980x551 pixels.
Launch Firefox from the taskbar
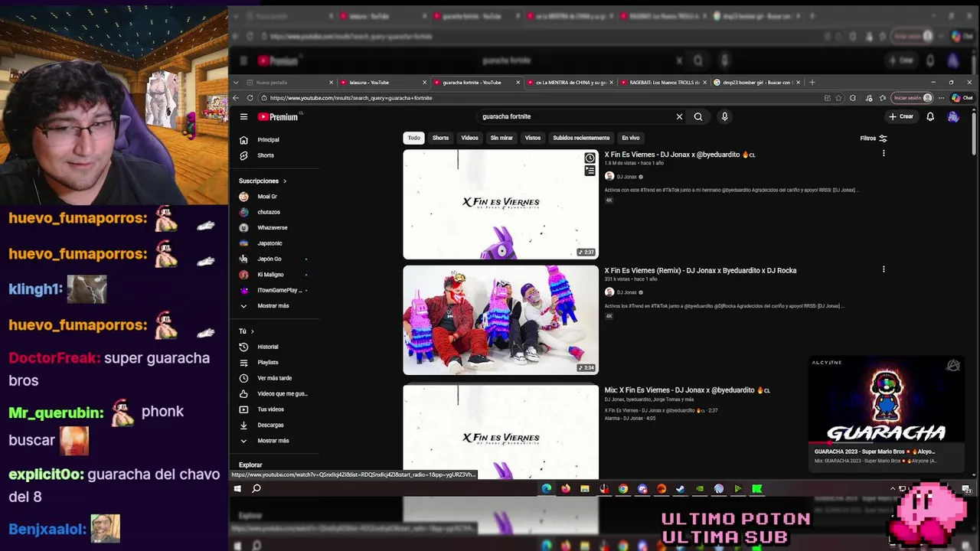tap(566, 489)
